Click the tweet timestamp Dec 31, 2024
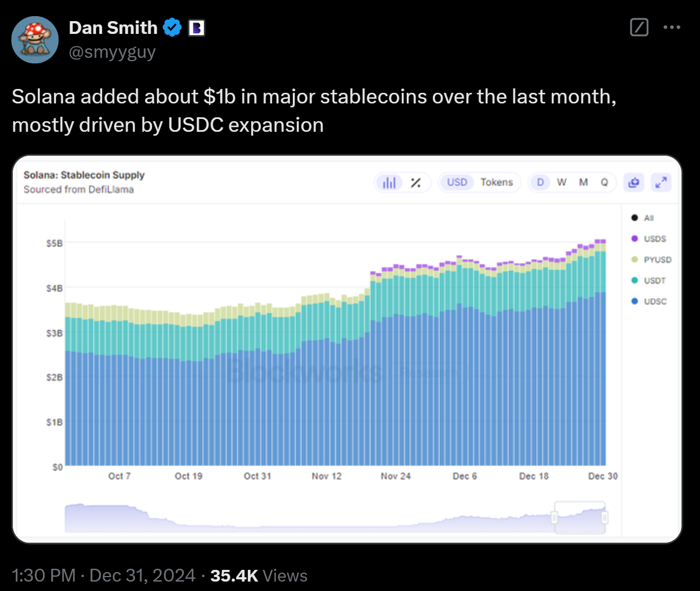 point(103,575)
